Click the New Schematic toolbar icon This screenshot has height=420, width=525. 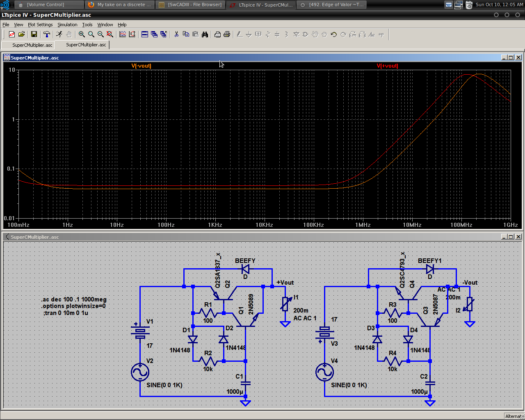(12, 34)
